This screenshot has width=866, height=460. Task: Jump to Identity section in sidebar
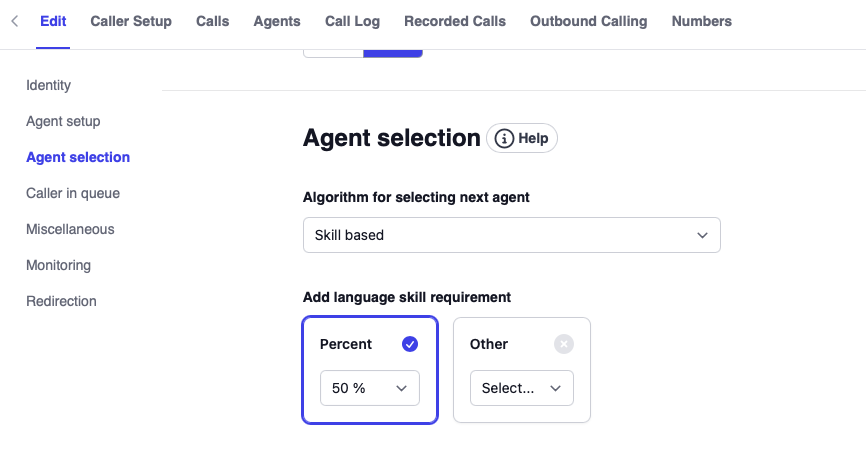[48, 85]
